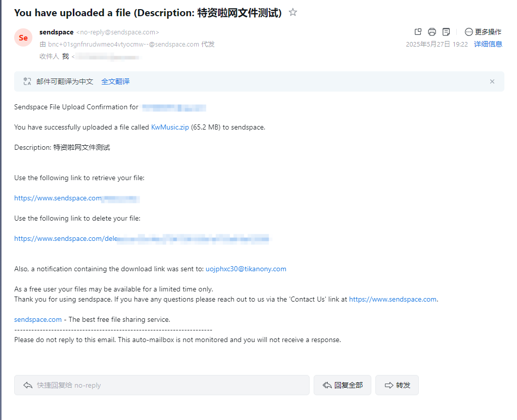The width and height of the screenshot is (517, 420).
Task: Click the no-reply@sendspace.com sender address
Action: [118, 32]
